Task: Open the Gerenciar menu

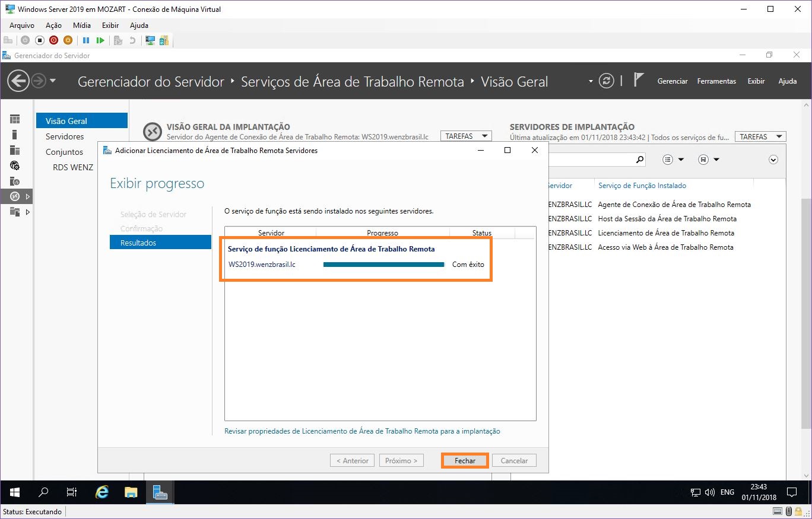Action: coord(673,81)
